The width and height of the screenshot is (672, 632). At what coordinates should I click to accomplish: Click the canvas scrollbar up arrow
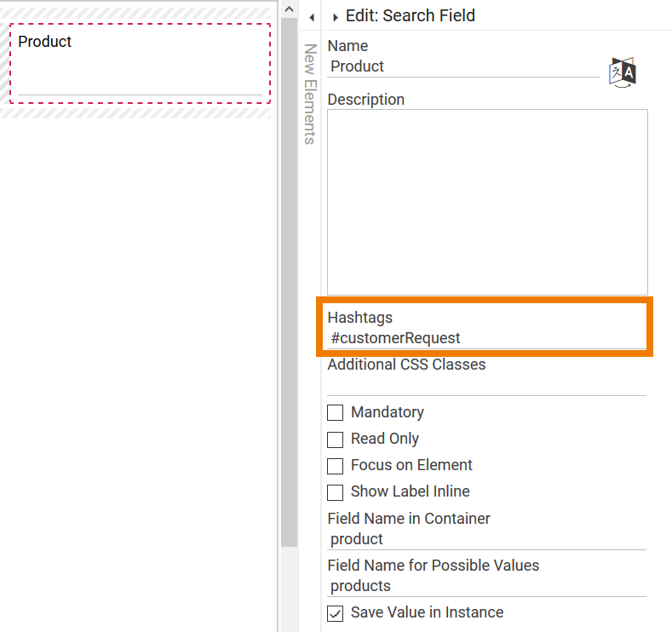tap(289, 9)
